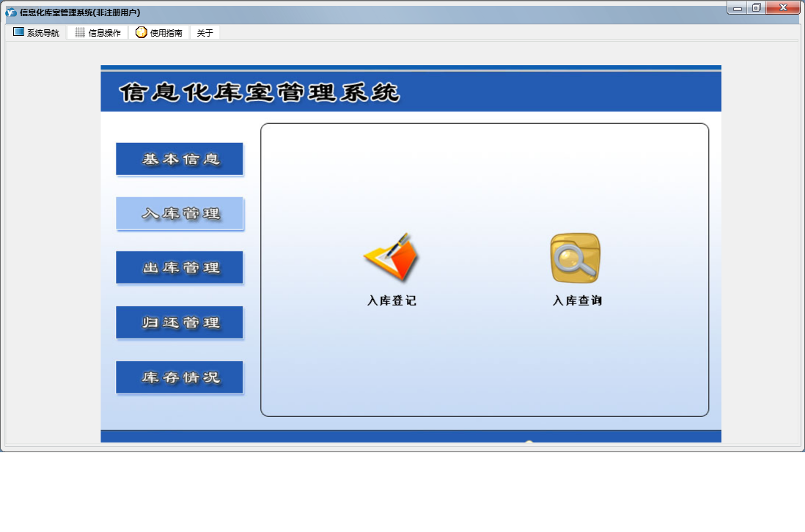Show the 库存情况 section

[179, 377]
